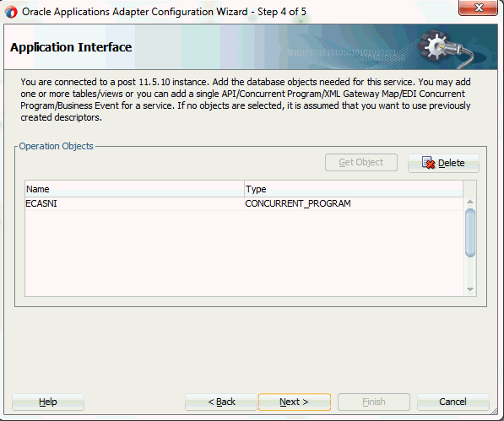Viewport: 504px width, 421px height.
Task: Click the Type column header
Action: coord(354,189)
